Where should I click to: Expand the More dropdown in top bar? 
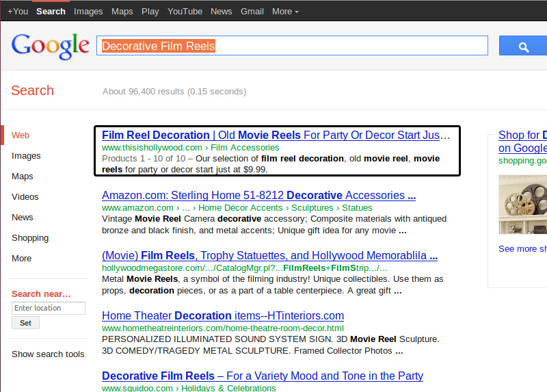pyautogui.click(x=285, y=12)
